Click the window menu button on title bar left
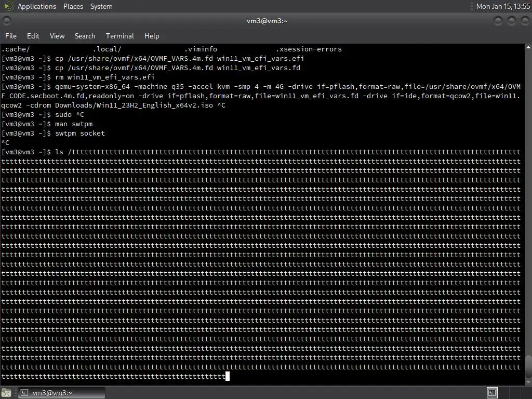The height and width of the screenshot is (399, 532). [6, 21]
